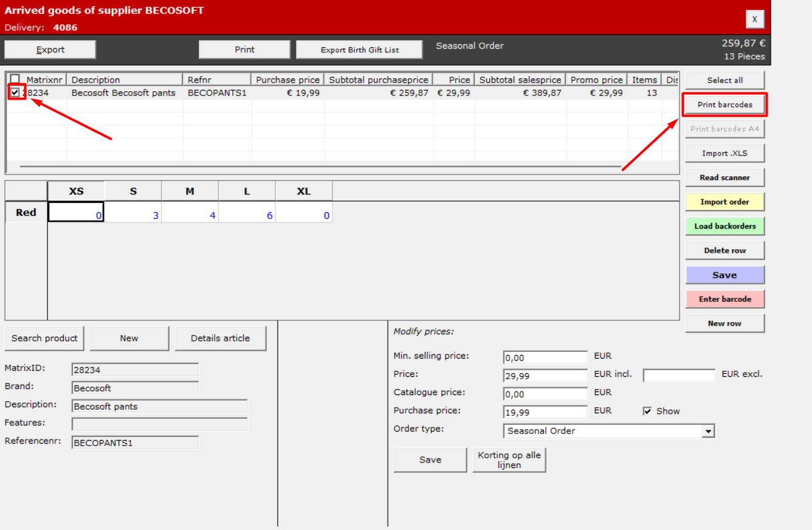Toggle the Show checkbox next to Purchase price
This screenshot has width=812, height=530.
tap(647, 411)
